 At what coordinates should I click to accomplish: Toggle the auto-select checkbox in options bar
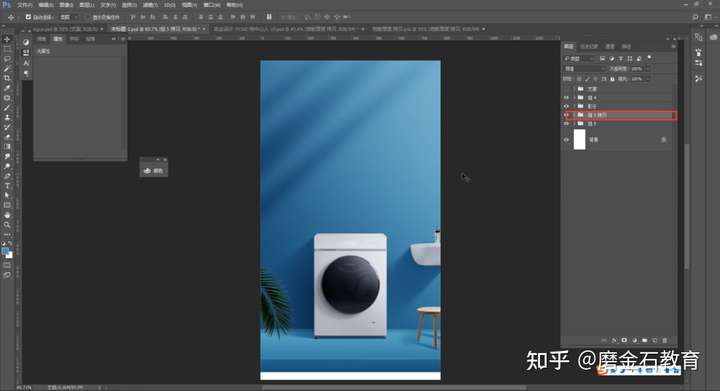28,17
